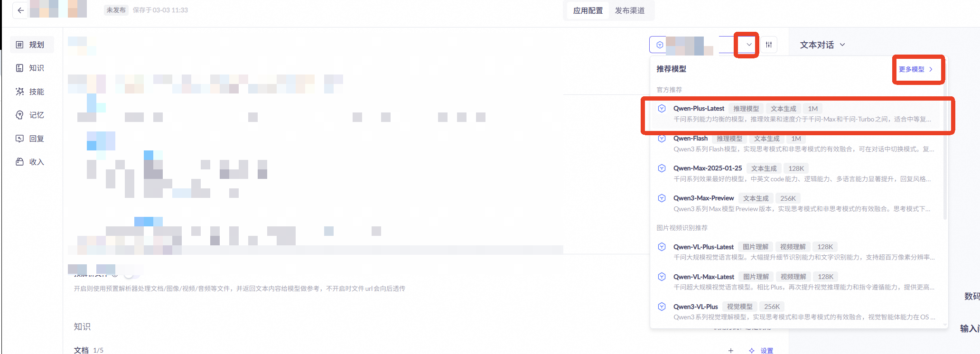Click 设置 link in knowledge section
Viewport: 980px width, 354px height.
point(767,351)
